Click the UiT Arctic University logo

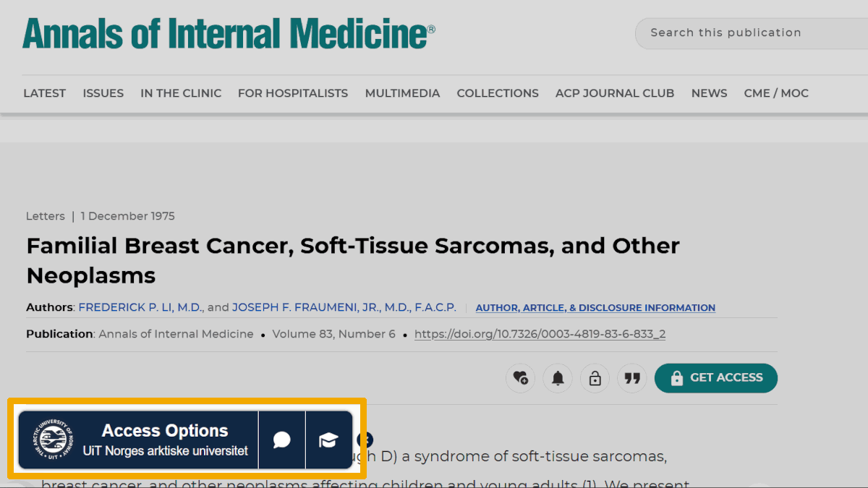[x=53, y=440]
